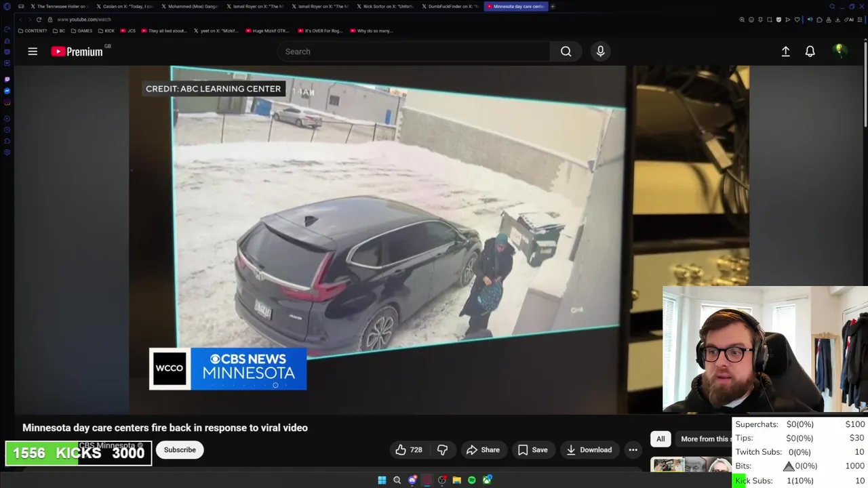Subscribe to the CBS Minnesota channel
Image resolution: width=868 pixels, height=488 pixels.
(180, 449)
